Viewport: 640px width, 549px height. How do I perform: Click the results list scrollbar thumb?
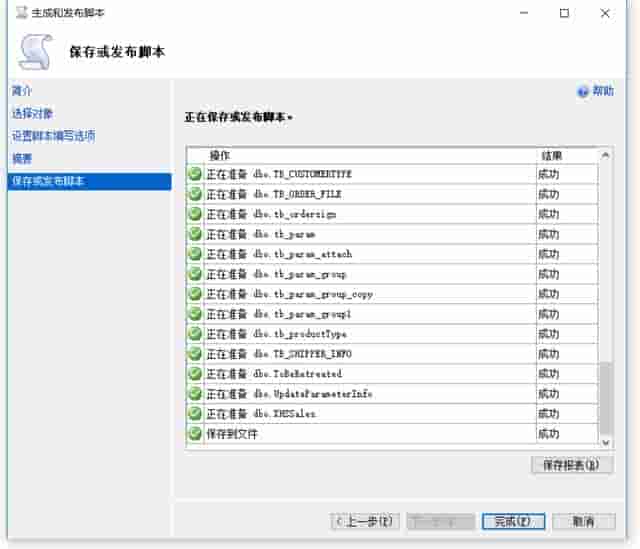605,398
